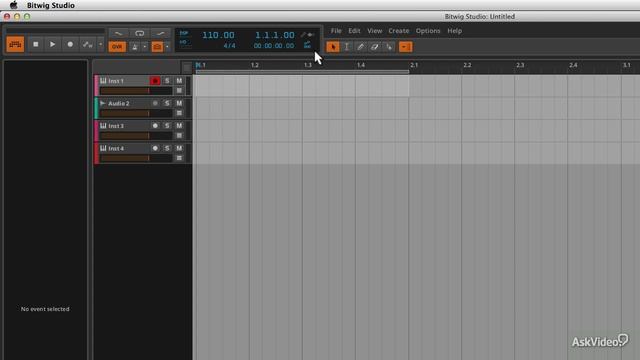Toggle the orange OVR overdub button
The height and width of the screenshot is (360, 640).
tap(117, 47)
